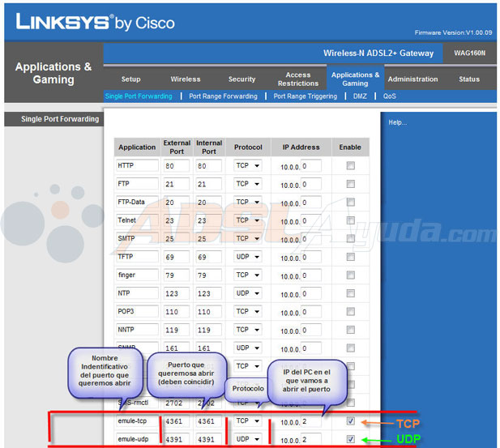500x448 pixels.
Task: Disable the emule-tcp checkbox
Action: tap(350, 421)
